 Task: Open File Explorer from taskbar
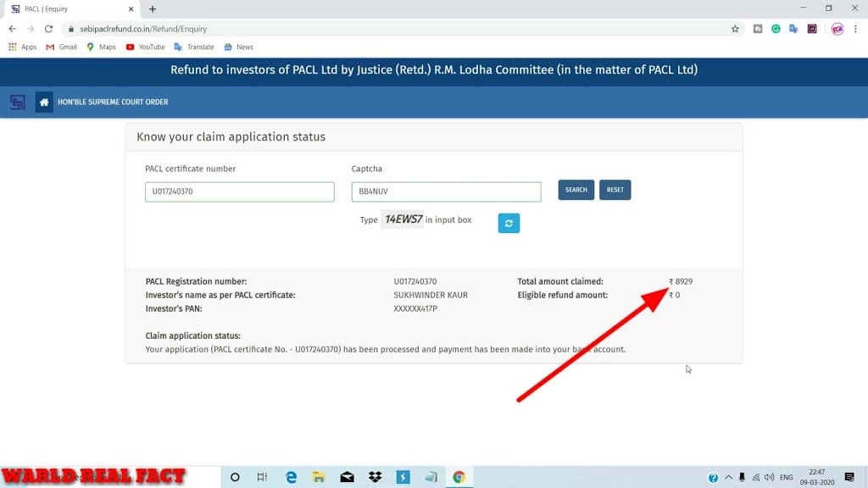(319, 477)
